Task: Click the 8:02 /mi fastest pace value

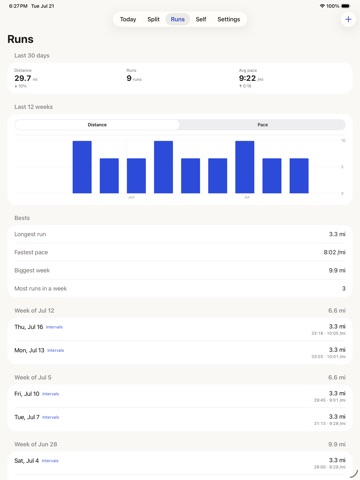Action: tap(334, 252)
